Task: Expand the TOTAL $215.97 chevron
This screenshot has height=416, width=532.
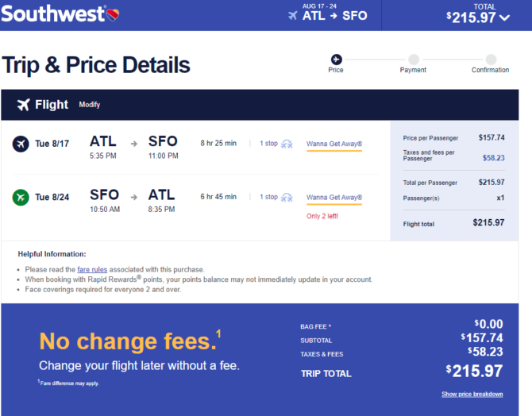Action: tap(505, 17)
